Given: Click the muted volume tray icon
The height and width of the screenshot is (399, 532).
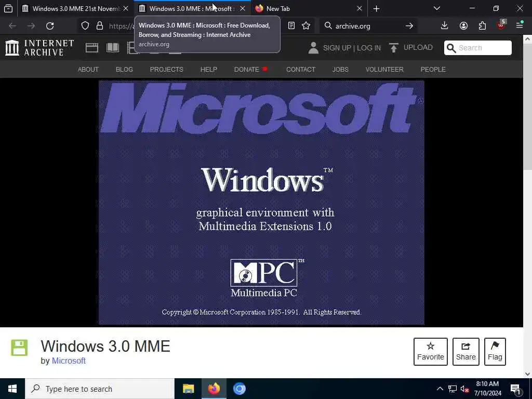Looking at the screenshot, I should pos(464,389).
